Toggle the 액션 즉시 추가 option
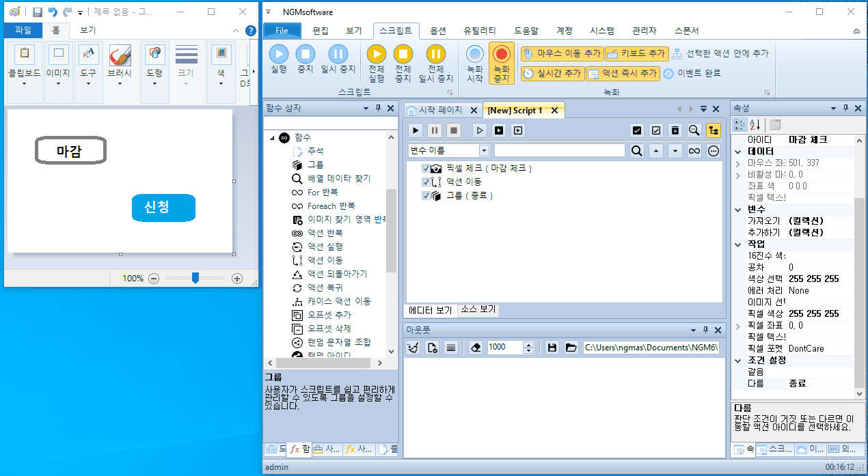The width and height of the screenshot is (868, 476). point(623,73)
